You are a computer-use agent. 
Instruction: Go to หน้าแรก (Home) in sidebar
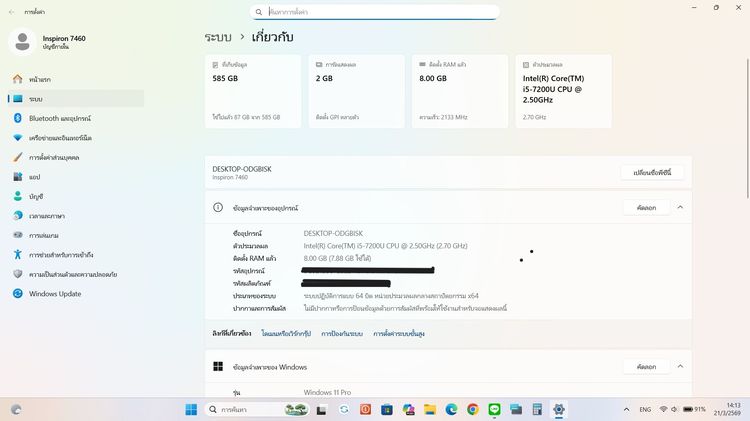point(40,79)
